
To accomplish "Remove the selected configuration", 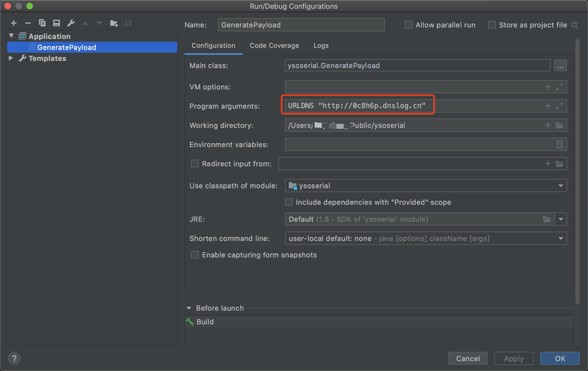I will tap(28, 23).
